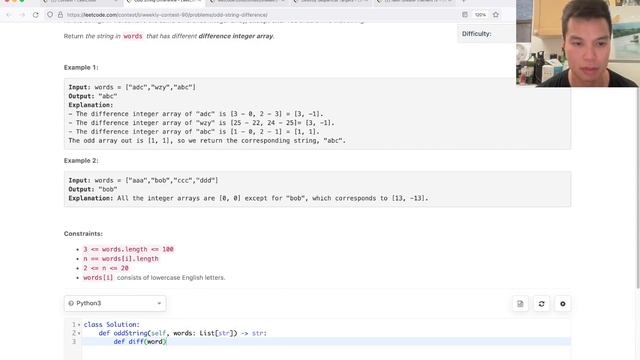The height and width of the screenshot is (360, 640).
Task: Click Example 2 'Output: "bob"' line
Action: pyautogui.click(x=93, y=189)
